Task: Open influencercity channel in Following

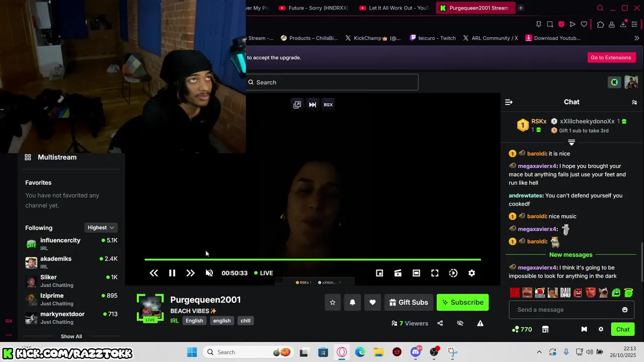Action: pos(71,244)
